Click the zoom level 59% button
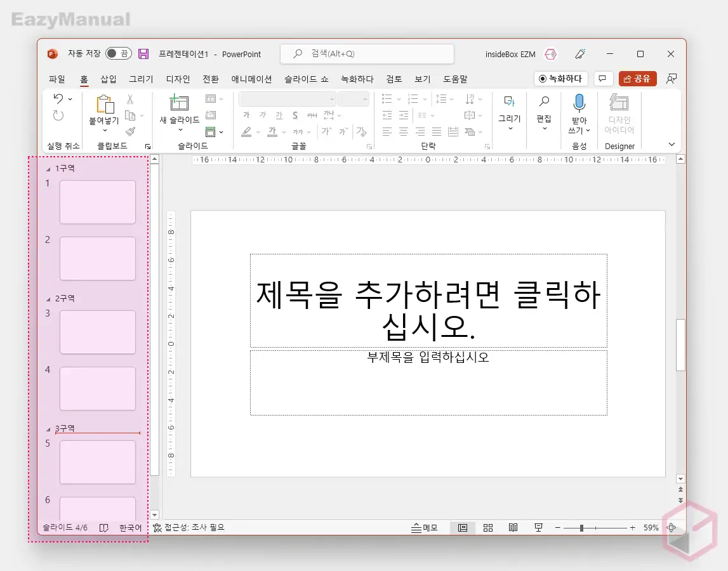728x571 pixels. [x=651, y=528]
